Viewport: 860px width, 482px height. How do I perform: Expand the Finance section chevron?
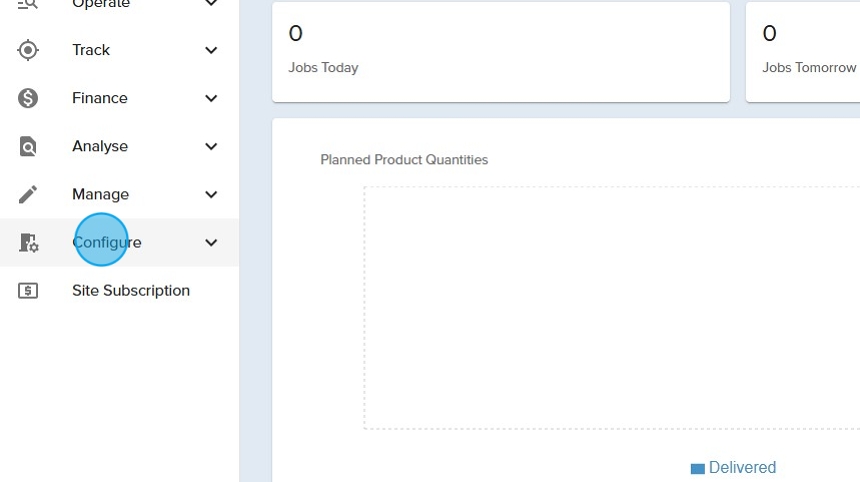(x=211, y=98)
